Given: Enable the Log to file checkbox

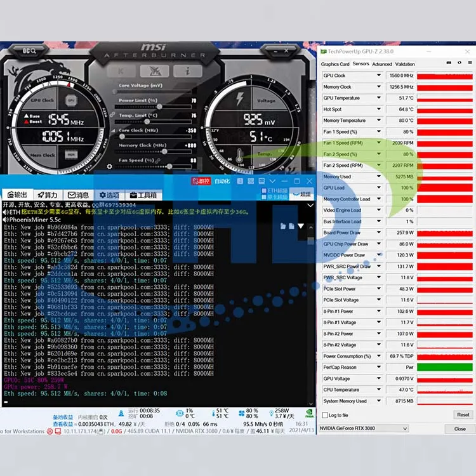Looking at the screenshot, I should click(x=324, y=415).
